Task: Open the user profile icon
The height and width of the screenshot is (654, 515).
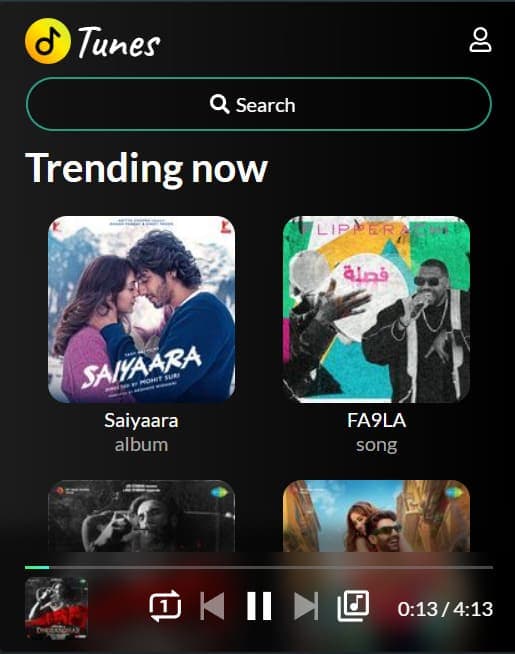Action: (480, 40)
